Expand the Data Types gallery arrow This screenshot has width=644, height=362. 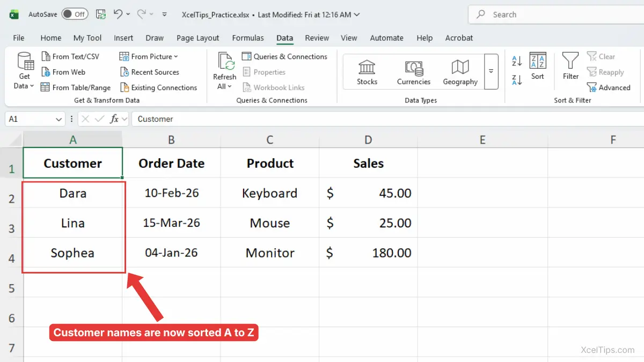pyautogui.click(x=491, y=71)
